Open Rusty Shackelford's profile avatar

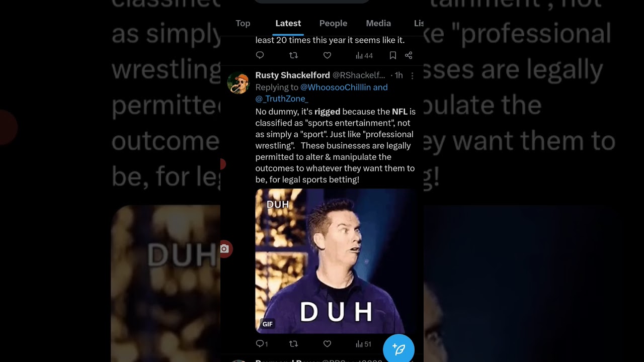tap(238, 83)
